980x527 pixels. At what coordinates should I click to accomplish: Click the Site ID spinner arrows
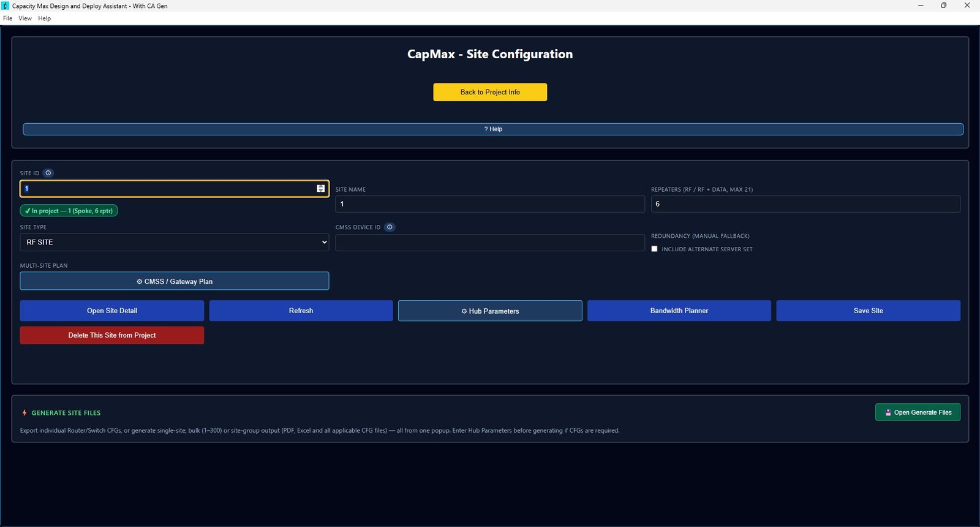click(320, 189)
